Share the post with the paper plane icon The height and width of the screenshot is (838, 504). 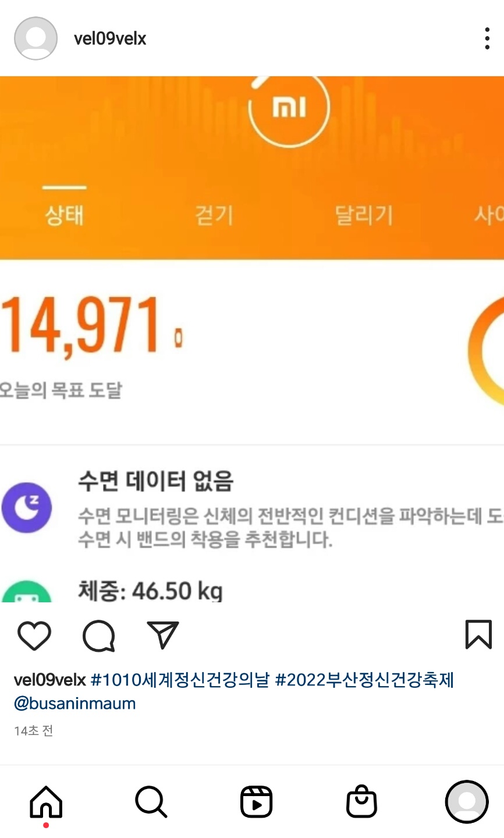click(163, 634)
